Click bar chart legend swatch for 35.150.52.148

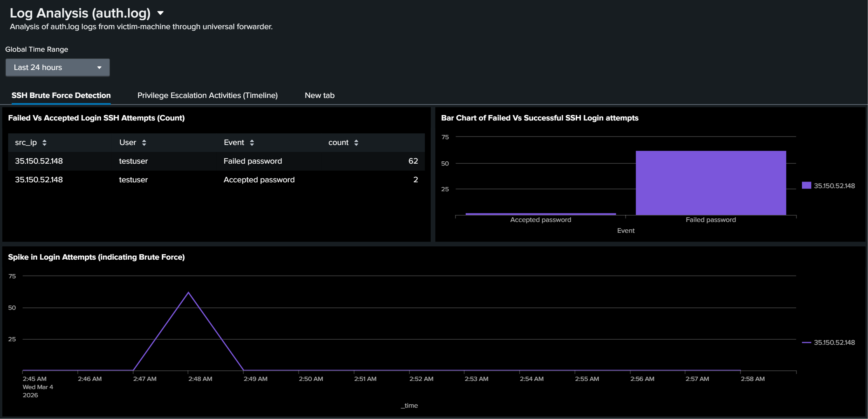[x=806, y=185]
